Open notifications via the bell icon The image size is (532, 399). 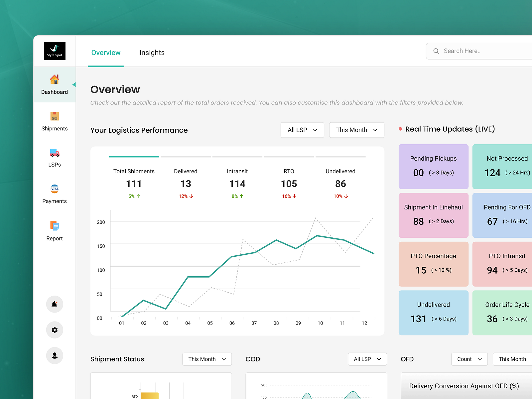click(x=54, y=304)
